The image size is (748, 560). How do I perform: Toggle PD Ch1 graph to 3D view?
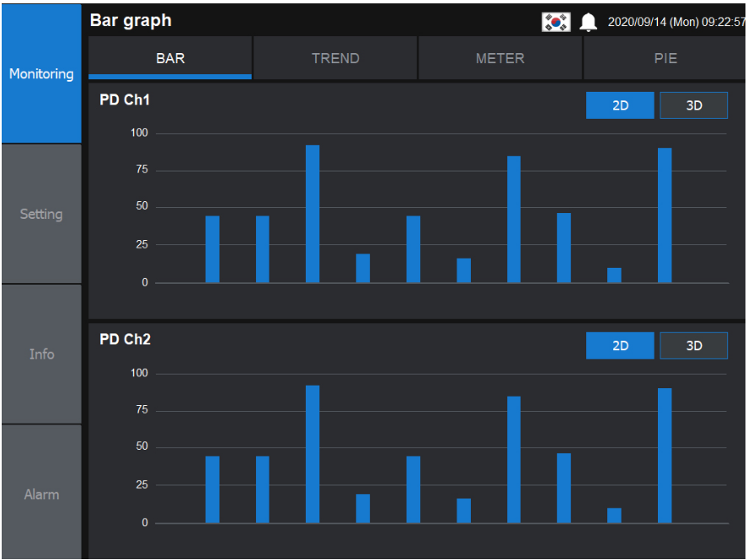[x=693, y=105]
